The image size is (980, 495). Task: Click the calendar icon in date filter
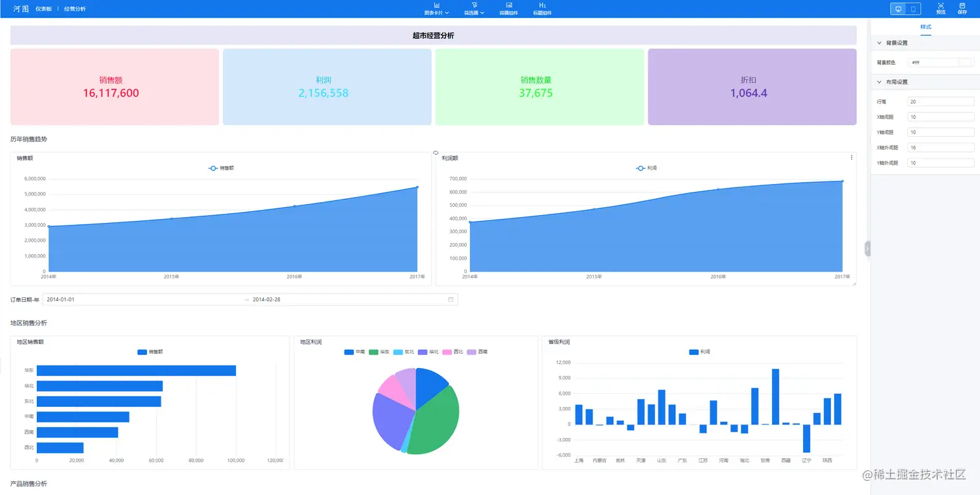coord(450,299)
